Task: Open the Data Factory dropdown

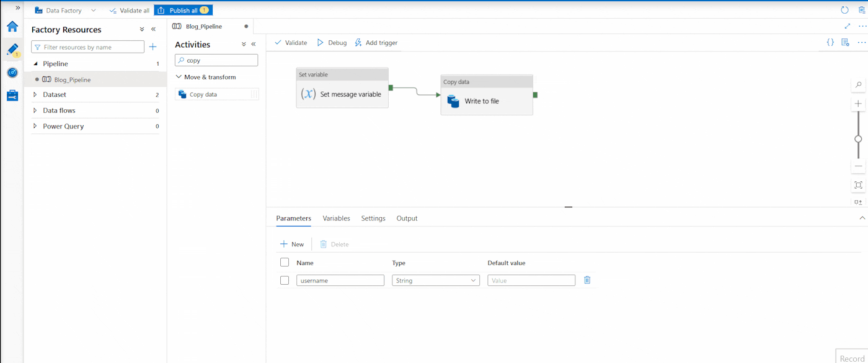Action: click(66, 11)
